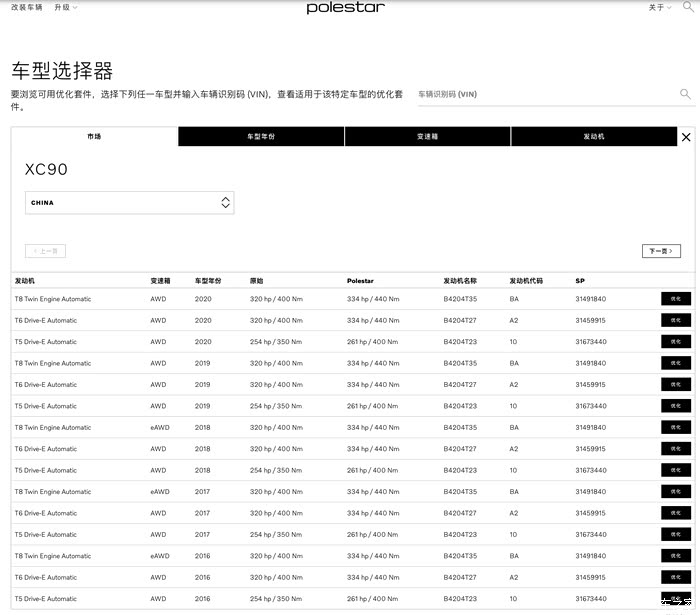Select eAWD cell in the 2016 T8 row
Screen dimensions: 700x615
(160, 556)
